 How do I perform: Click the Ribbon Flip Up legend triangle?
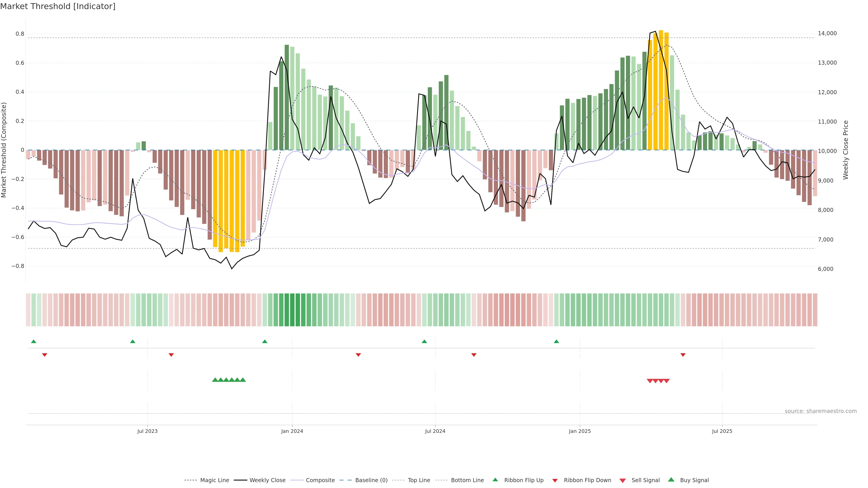click(495, 480)
